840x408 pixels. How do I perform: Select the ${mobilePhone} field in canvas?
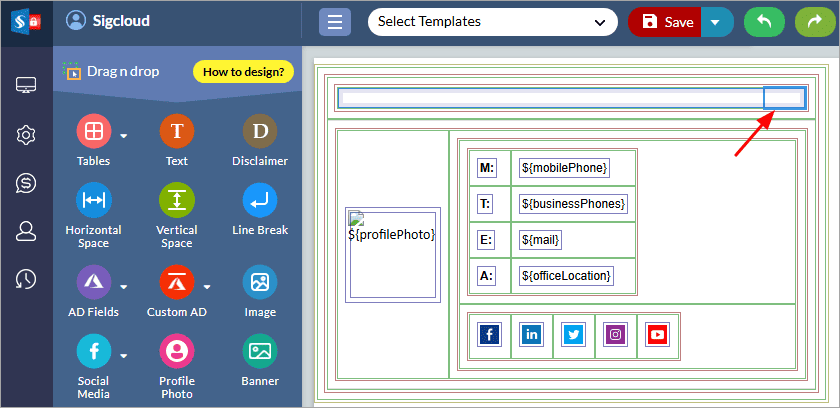[x=565, y=168]
